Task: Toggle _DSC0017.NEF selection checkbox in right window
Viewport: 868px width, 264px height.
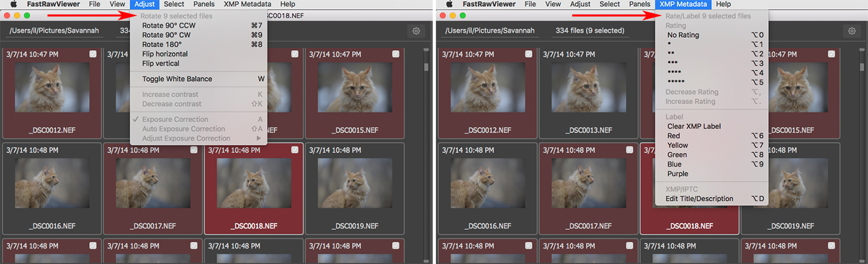Action: click(630, 150)
